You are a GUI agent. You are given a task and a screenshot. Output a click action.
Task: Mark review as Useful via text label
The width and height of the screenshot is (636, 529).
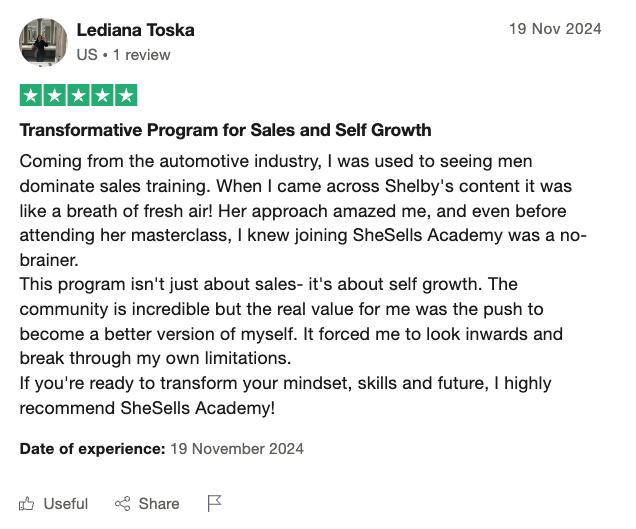tap(66, 503)
